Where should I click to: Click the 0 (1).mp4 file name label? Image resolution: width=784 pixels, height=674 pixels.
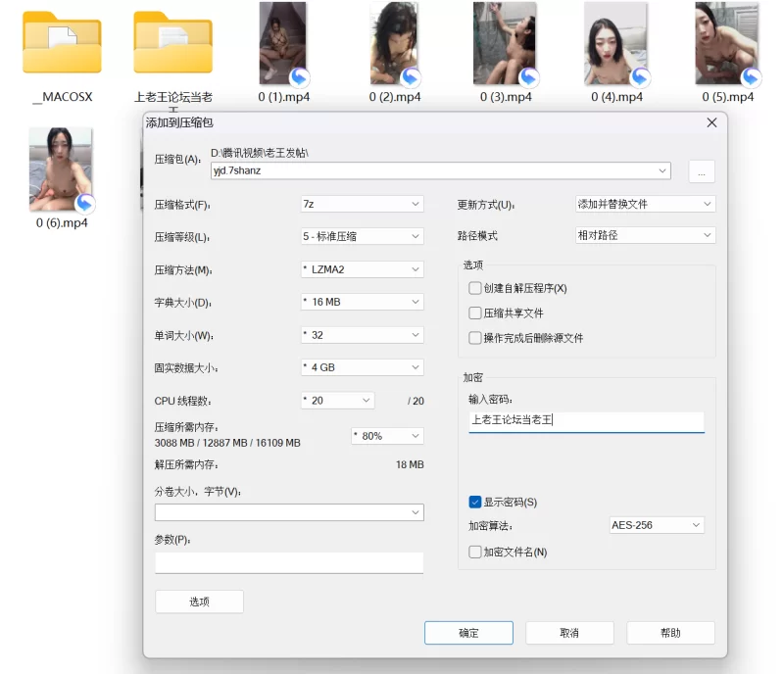pyautogui.click(x=284, y=97)
